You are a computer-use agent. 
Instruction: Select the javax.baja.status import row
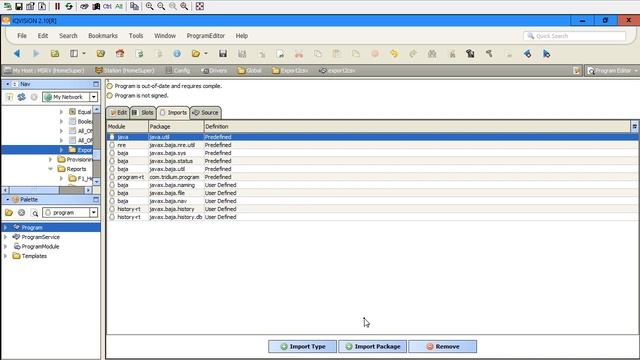click(373, 161)
